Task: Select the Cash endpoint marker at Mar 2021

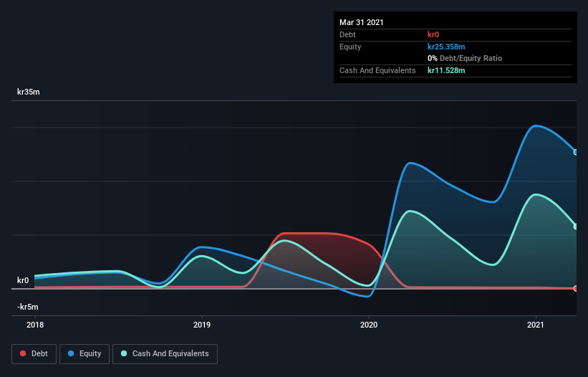Action: [576, 226]
